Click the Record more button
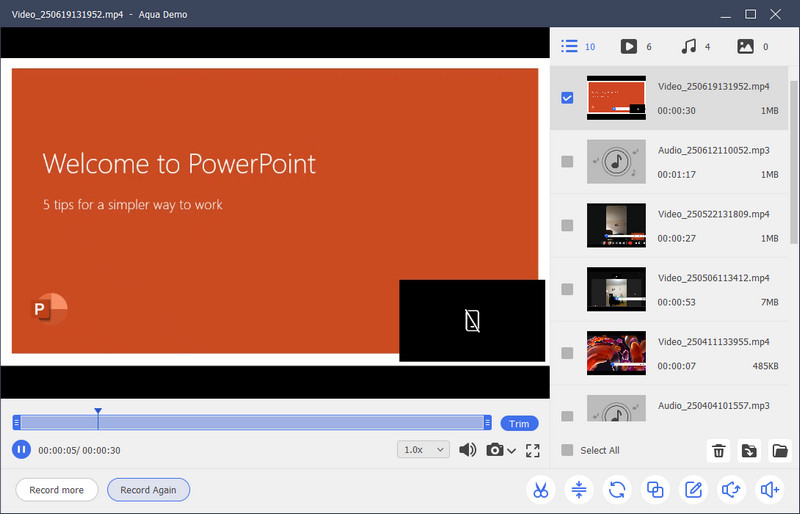The width and height of the screenshot is (800, 514). click(57, 490)
